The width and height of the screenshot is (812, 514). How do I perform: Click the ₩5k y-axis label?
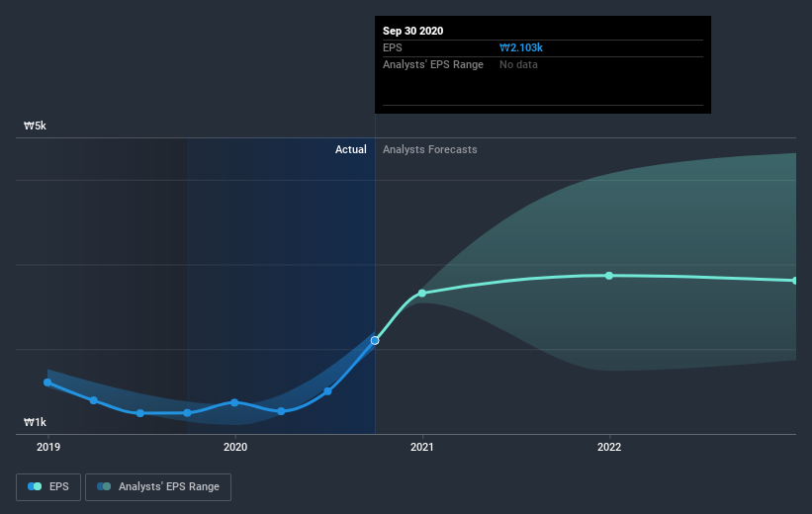(35, 126)
